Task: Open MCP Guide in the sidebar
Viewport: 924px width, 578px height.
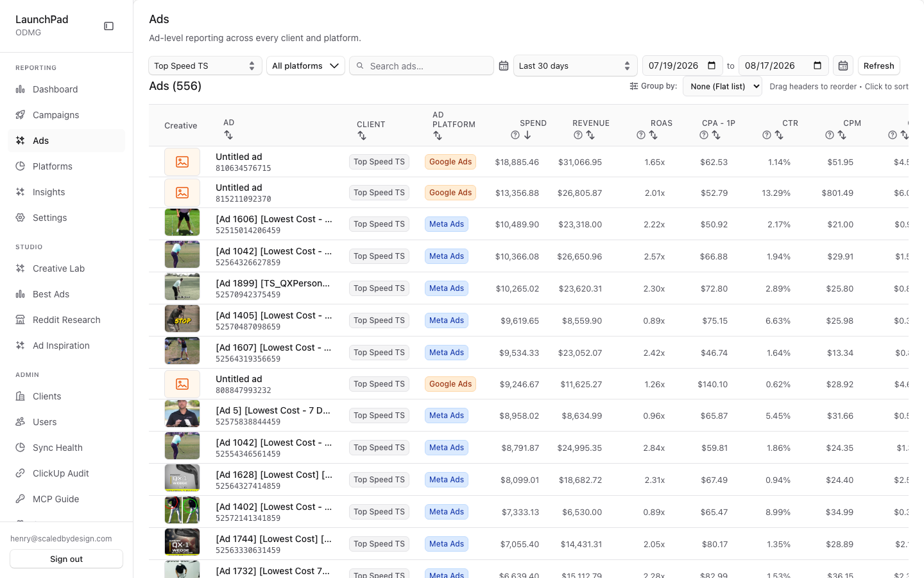Action: [67, 499]
